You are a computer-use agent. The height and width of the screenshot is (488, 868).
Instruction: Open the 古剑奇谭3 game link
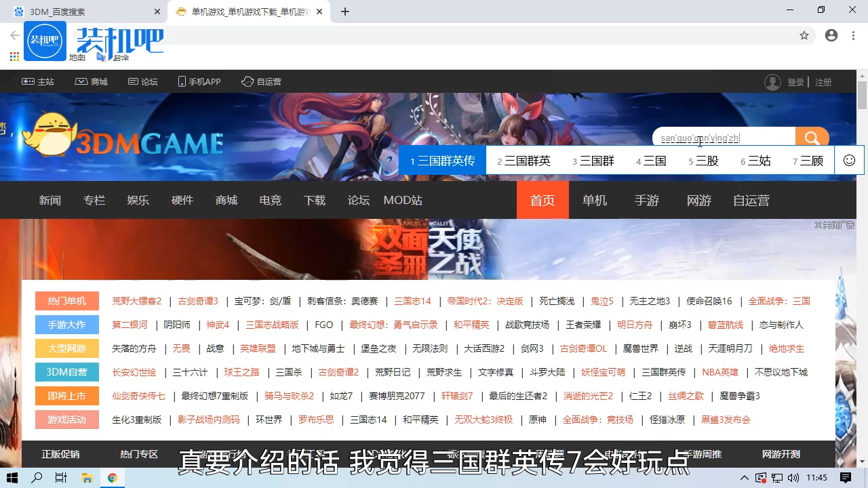click(x=198, y=300)
